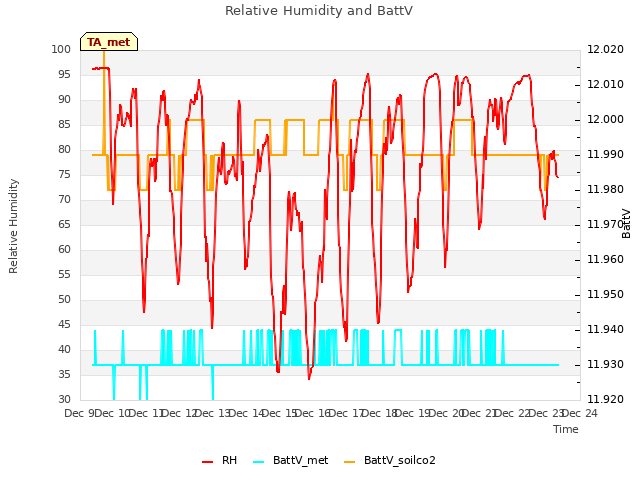
Task: Click the Dec 9 date label
Action: (79, 413)
